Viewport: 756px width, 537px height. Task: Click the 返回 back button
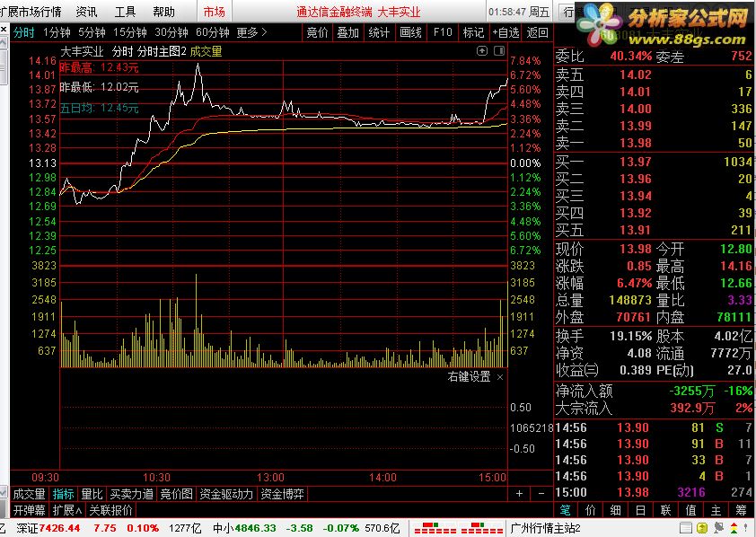point(537,33)
